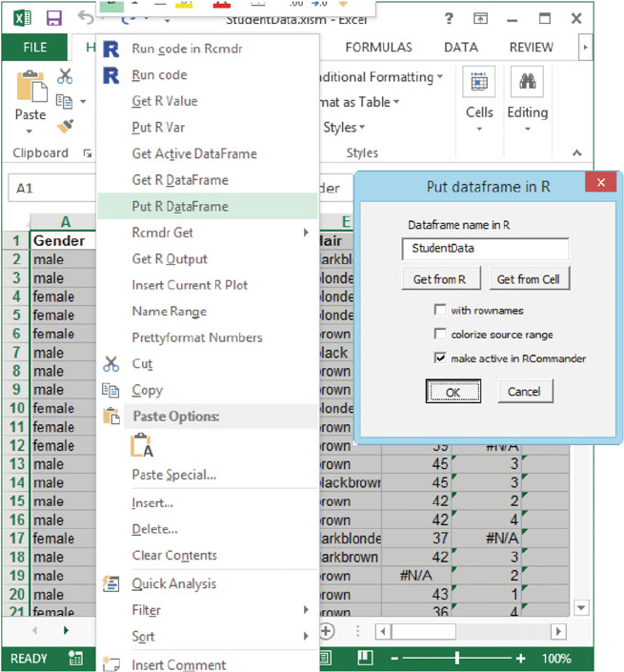Choose the Keep Text Only paste option icon

[x=142, y=445]
